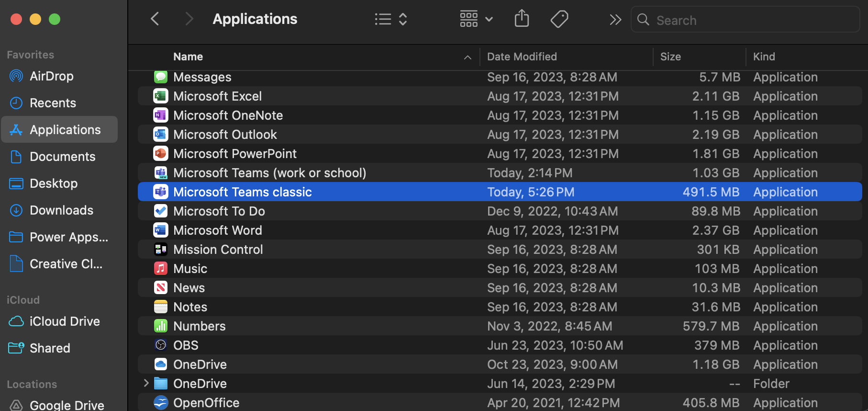The height and width of the screenshot is (411, 868).
Task: Open Downloads in the sidebar
Action: click(x=59, y=210)
